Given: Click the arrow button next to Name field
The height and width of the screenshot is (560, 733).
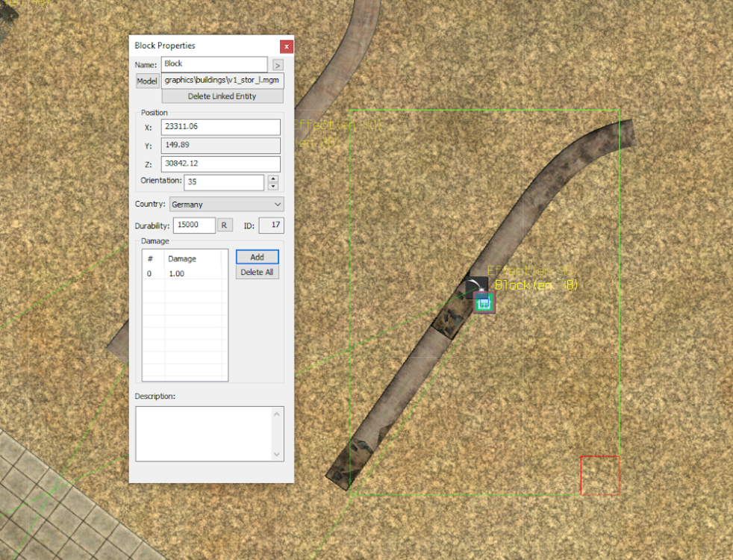Looking at the screenshot, I should [x=278, y=65].
